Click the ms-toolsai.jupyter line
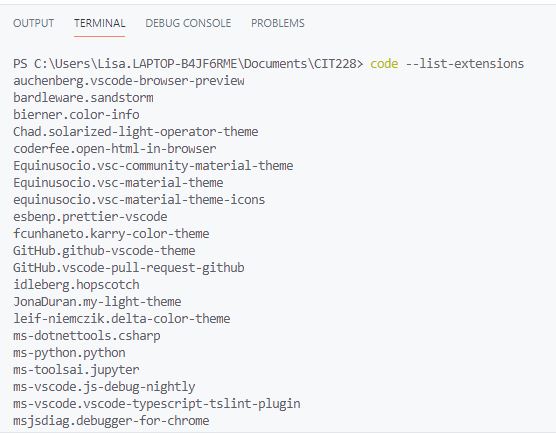 point(76,370)
